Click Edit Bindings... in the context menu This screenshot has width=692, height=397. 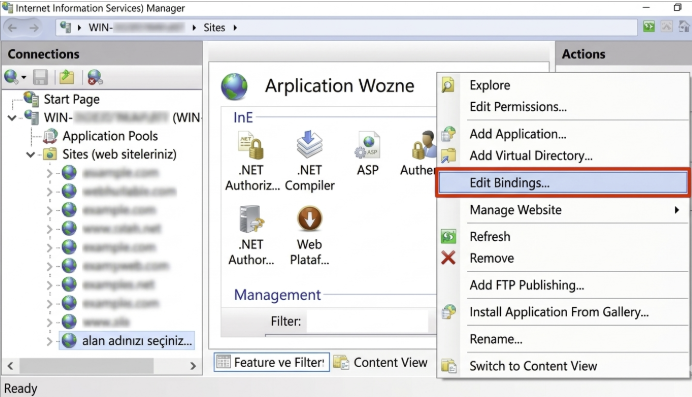pos(563,183)
